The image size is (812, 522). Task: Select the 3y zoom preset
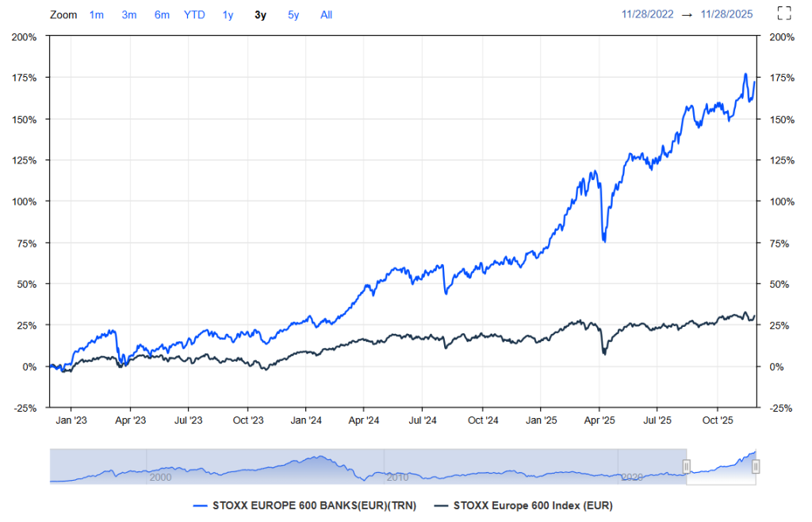(259, 14)
